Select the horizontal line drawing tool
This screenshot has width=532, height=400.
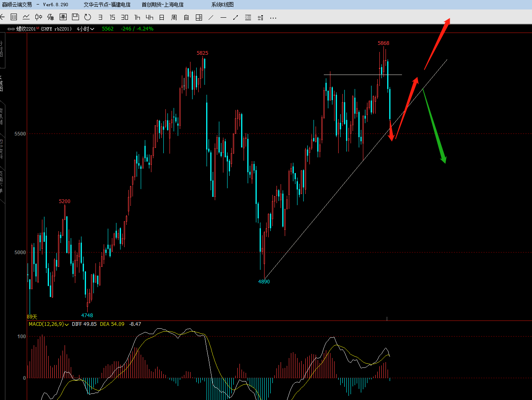(223, 17)
